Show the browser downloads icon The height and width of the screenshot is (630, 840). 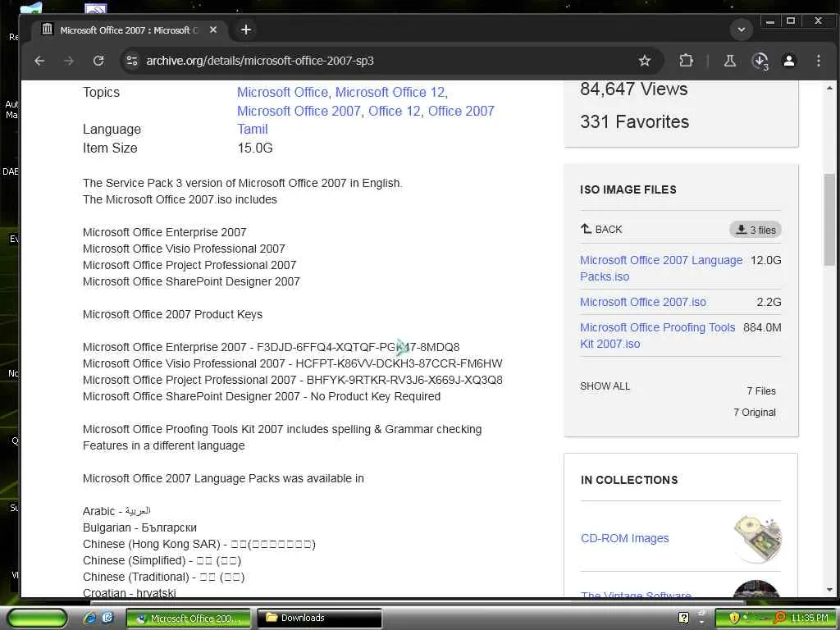pyautogui.click(x=760, y=61)
